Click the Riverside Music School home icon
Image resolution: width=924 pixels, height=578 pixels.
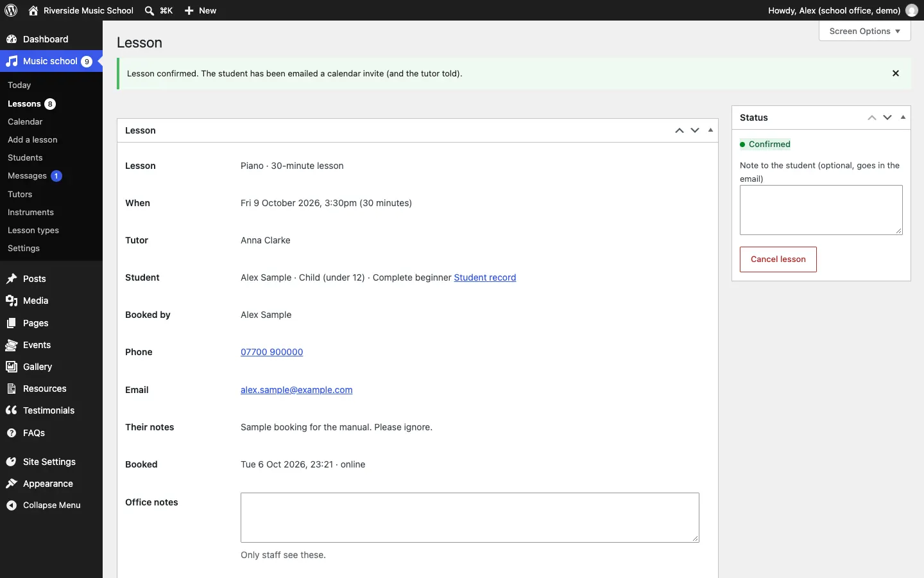[33, 10]
